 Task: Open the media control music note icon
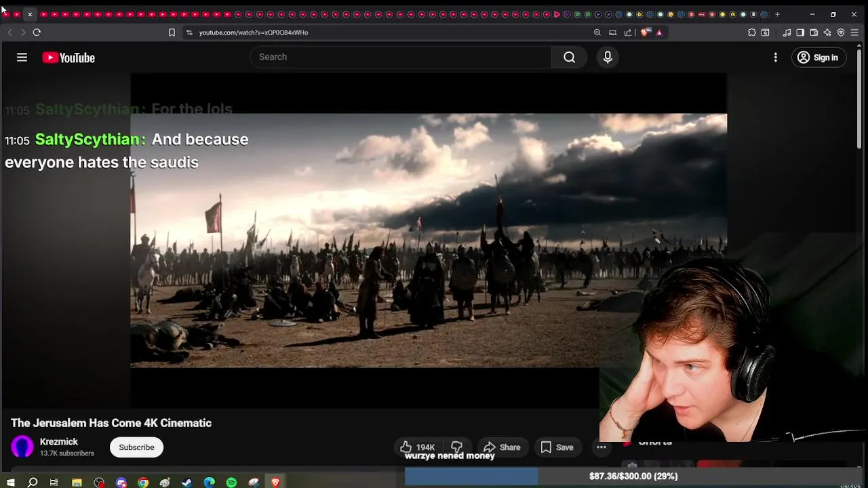coord(787,33)
